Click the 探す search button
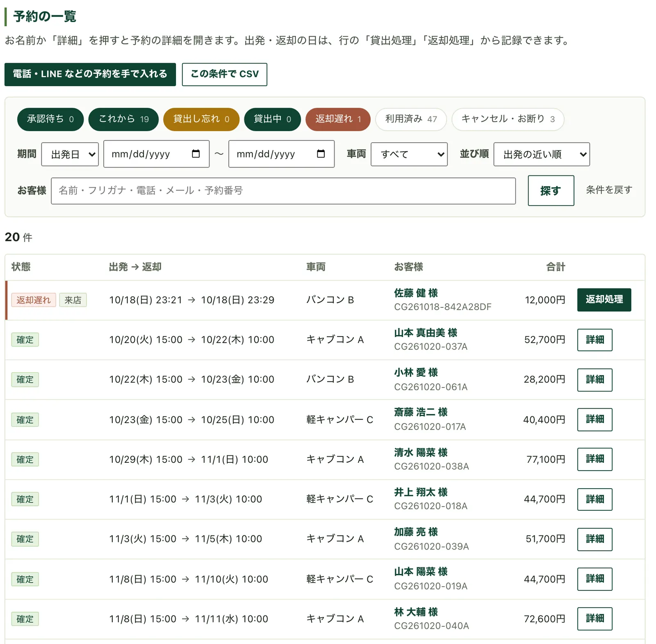The height and width of the screenshot is (644, 656). tap(551, 191)
